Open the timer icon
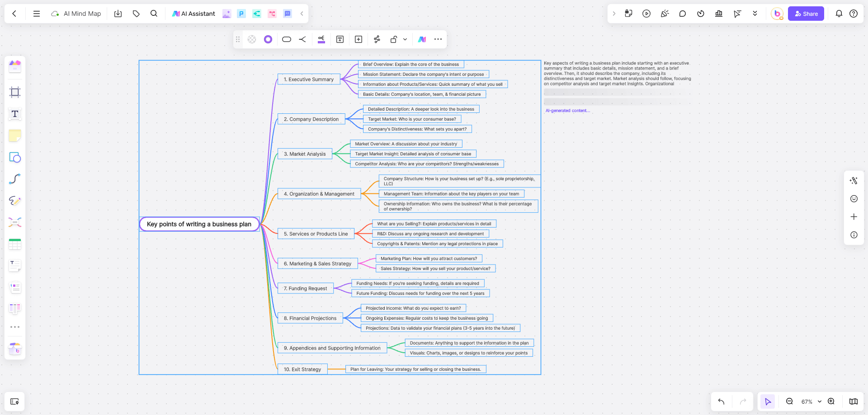Image resolution: width=868 pixels, height=415 pixels. point(701,14)
